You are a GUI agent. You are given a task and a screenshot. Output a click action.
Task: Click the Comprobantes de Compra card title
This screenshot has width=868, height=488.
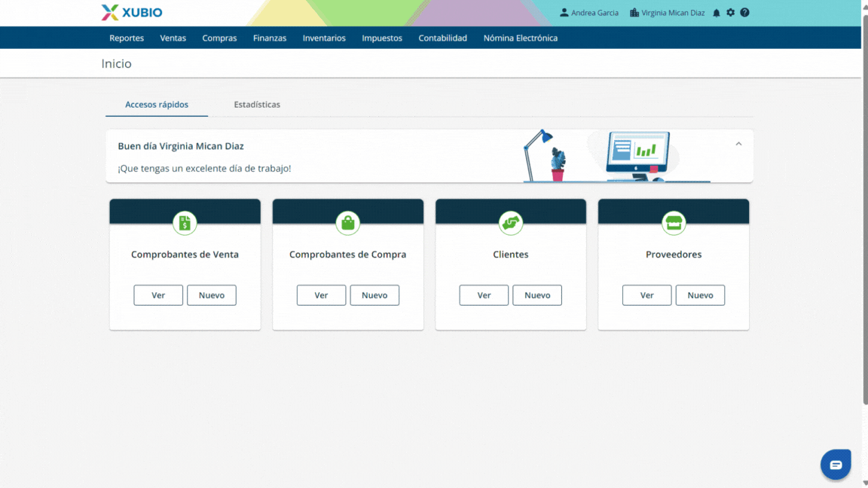347,255
